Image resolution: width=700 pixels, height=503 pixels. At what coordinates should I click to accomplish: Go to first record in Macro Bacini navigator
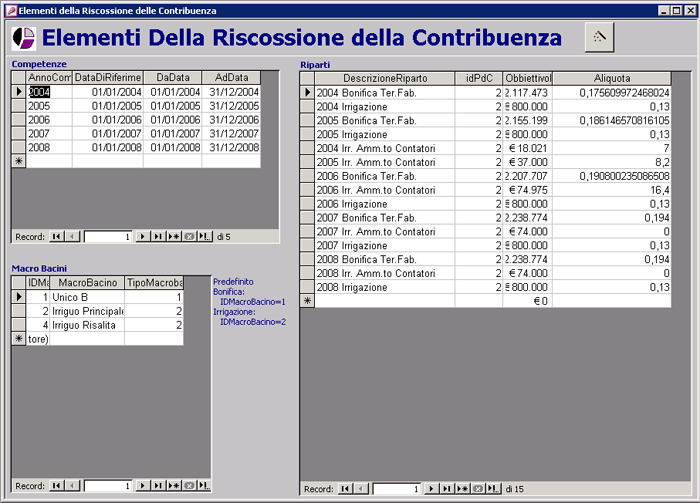pyautogui.click(x=57, y=485)
